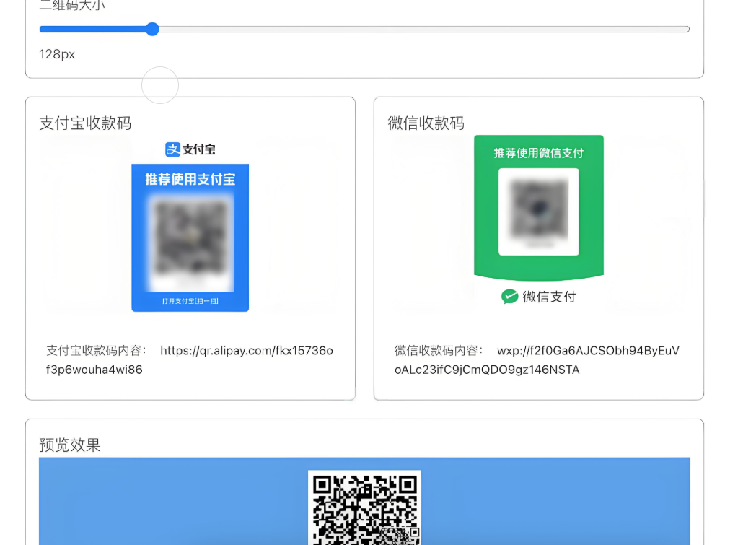Select the Alipay URL qr.alipay.com text

[190, 359]
